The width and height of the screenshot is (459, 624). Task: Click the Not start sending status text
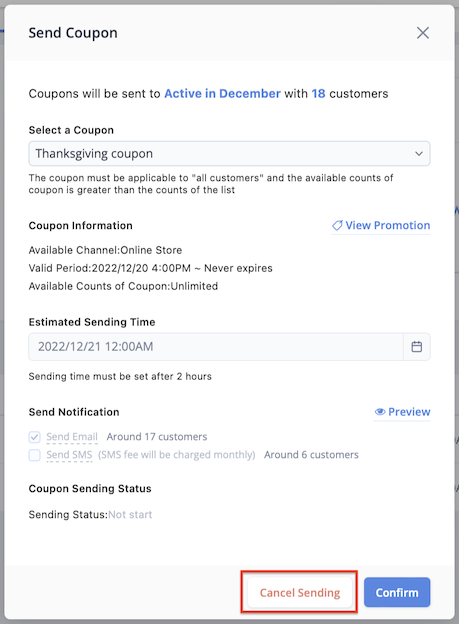pos(130,515)
